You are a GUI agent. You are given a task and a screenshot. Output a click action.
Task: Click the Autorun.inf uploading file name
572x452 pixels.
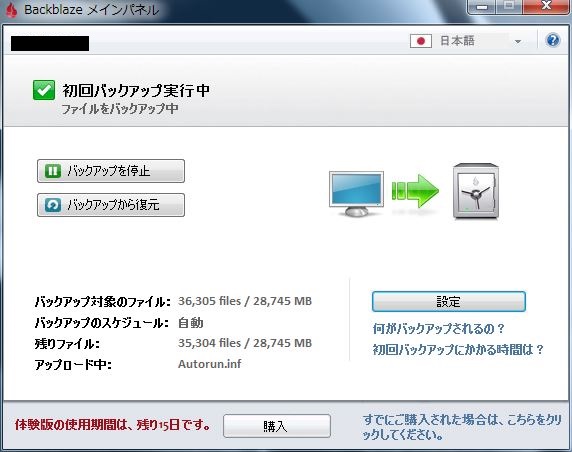[x=209, y=364]
